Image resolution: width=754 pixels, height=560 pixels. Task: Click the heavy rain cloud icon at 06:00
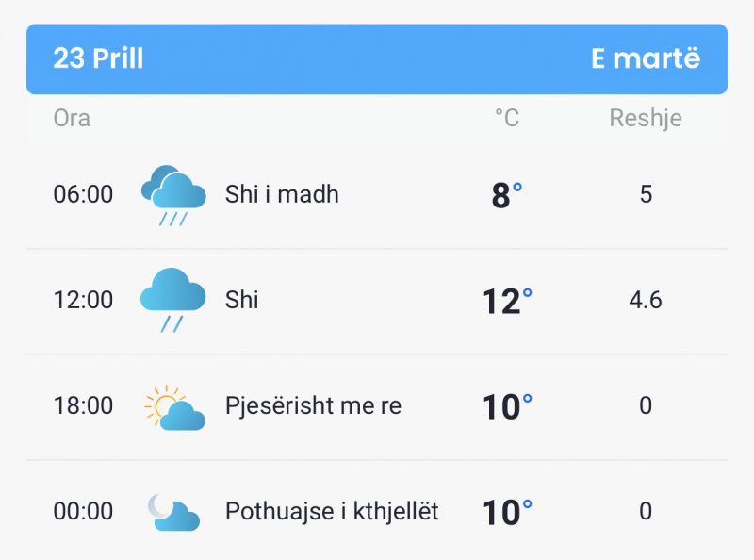173,195
